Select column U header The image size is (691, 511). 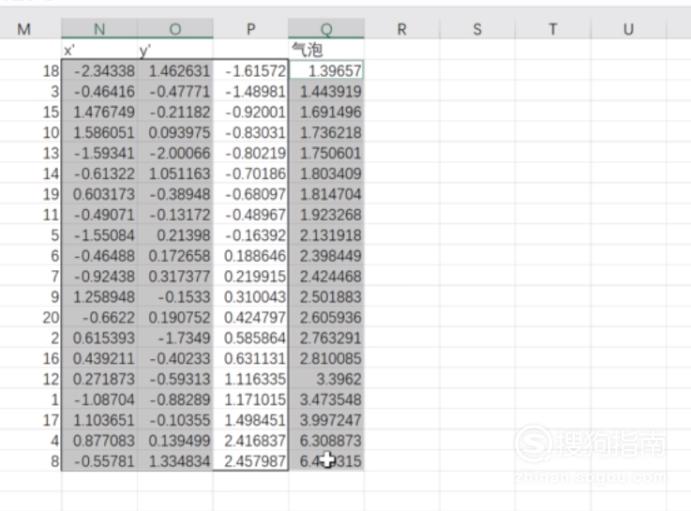629,29
